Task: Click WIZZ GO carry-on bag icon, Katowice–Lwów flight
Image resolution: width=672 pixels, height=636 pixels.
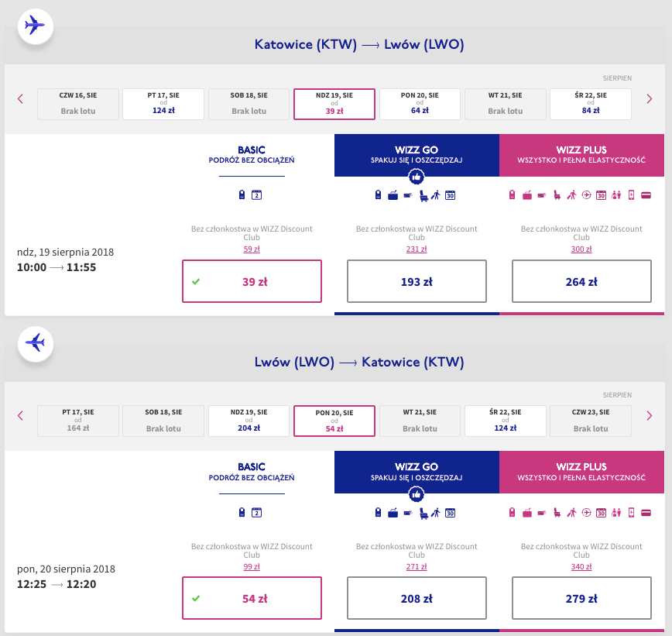Action: pyautogui.click(x=378, y=195)
